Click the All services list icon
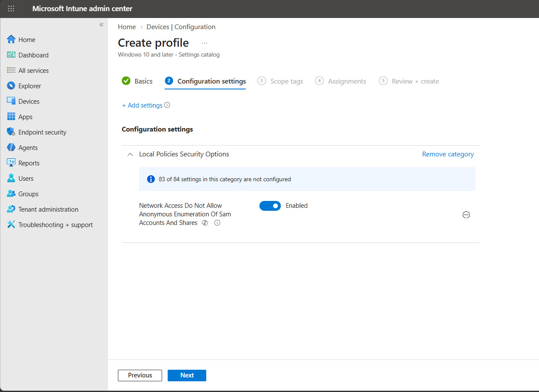This screenshot has width=539, height=392. [11, 70]
